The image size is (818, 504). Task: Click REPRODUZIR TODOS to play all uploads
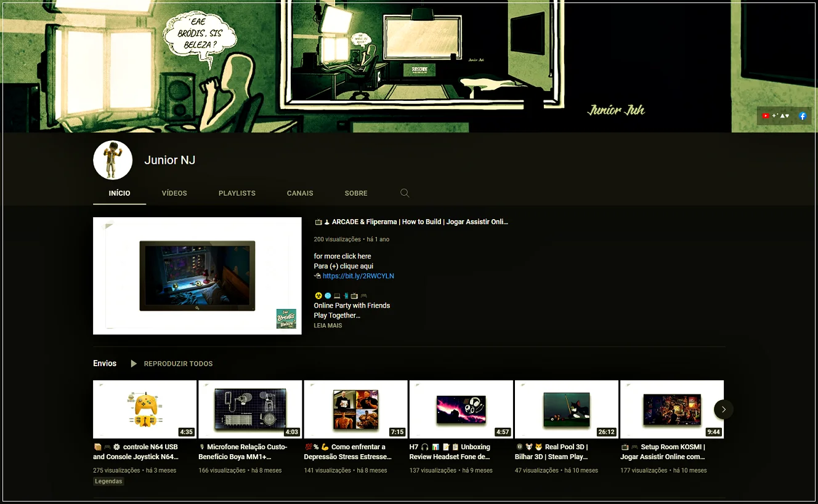click(178, 364)
